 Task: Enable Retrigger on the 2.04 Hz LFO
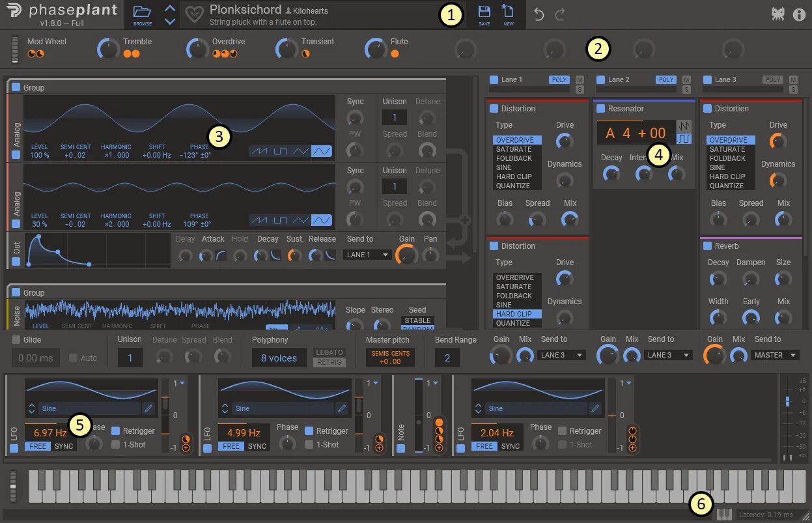[563, 431]
